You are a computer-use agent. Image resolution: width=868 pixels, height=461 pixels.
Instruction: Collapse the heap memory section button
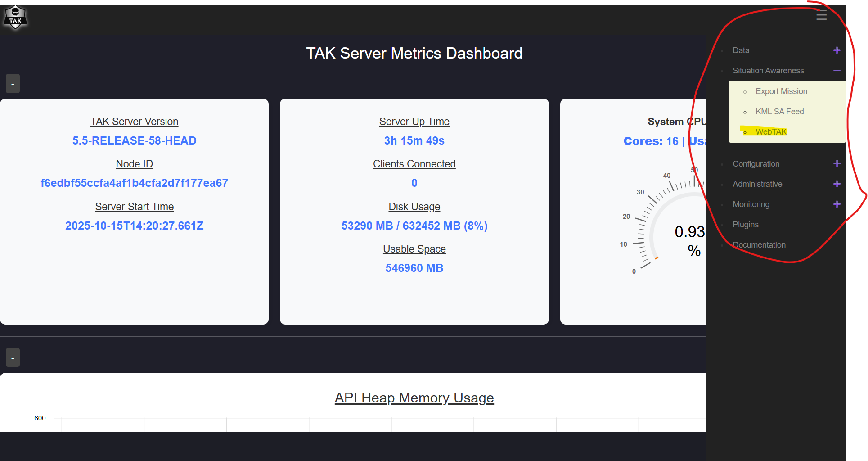[13, 358]
